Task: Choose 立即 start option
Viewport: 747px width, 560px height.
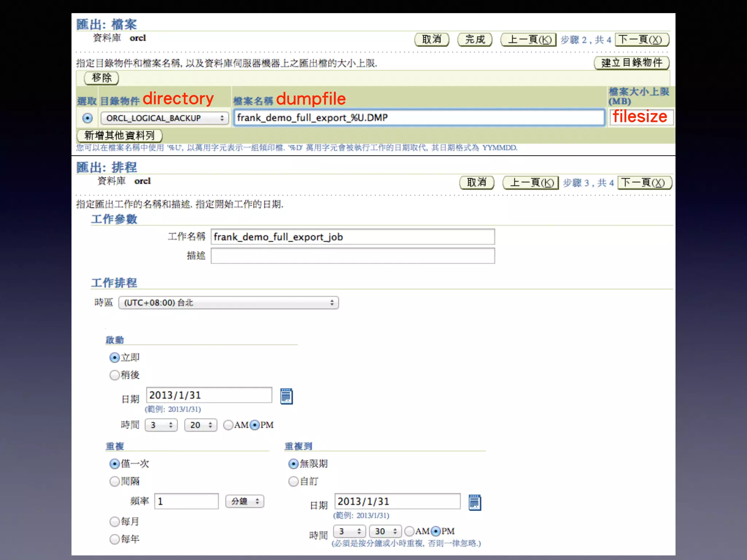Action: point(115,358)
